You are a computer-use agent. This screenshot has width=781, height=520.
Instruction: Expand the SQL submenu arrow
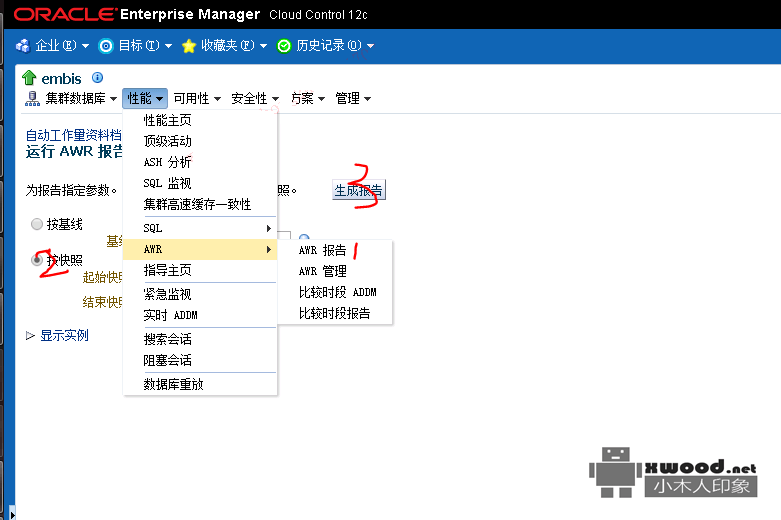point(268,228)
